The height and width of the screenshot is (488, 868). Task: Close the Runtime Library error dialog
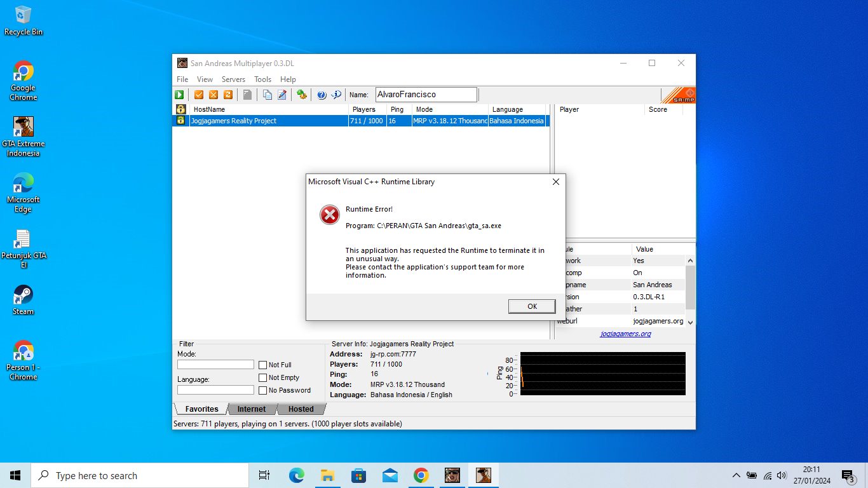click(555, 182)
